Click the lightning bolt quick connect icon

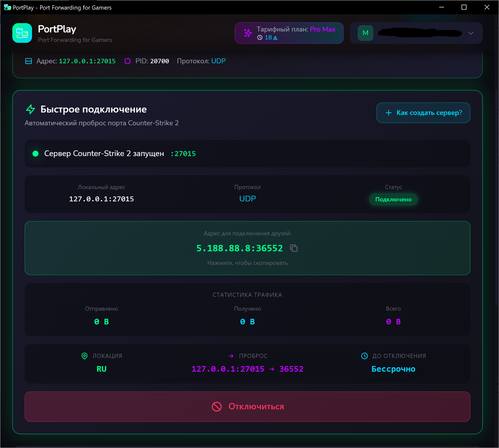[x=31, y=109]
